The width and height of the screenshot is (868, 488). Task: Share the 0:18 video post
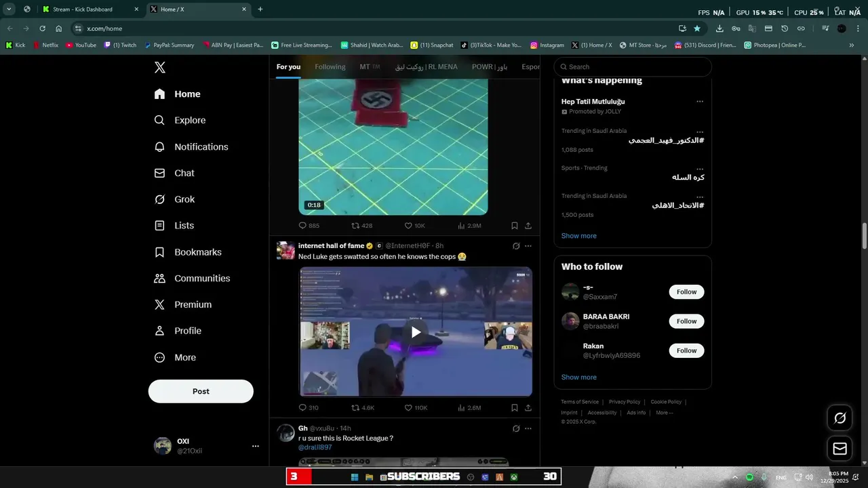coord(528,226)
